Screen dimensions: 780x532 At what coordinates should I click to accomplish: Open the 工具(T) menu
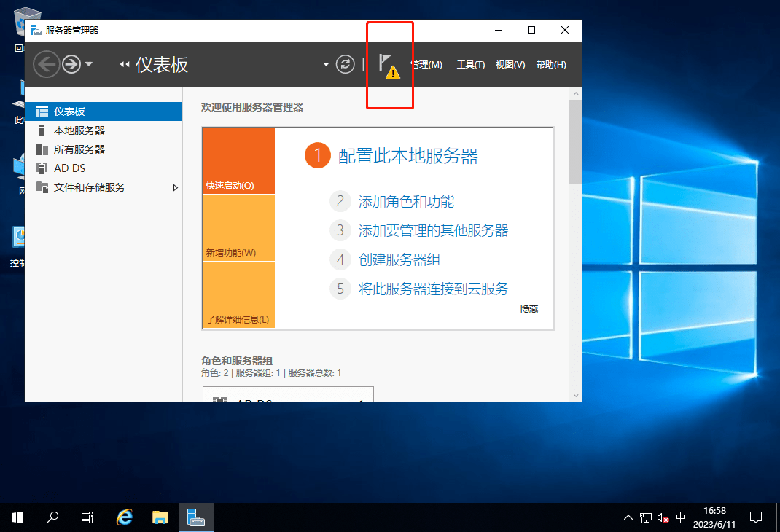[471, 65]
